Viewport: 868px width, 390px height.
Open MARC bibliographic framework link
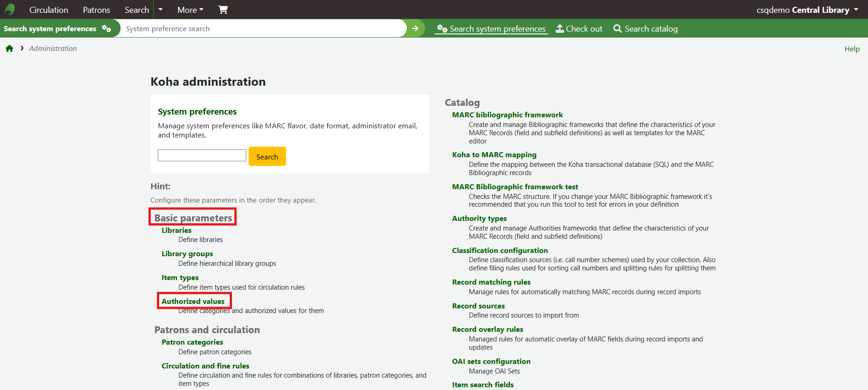point(507,115)
